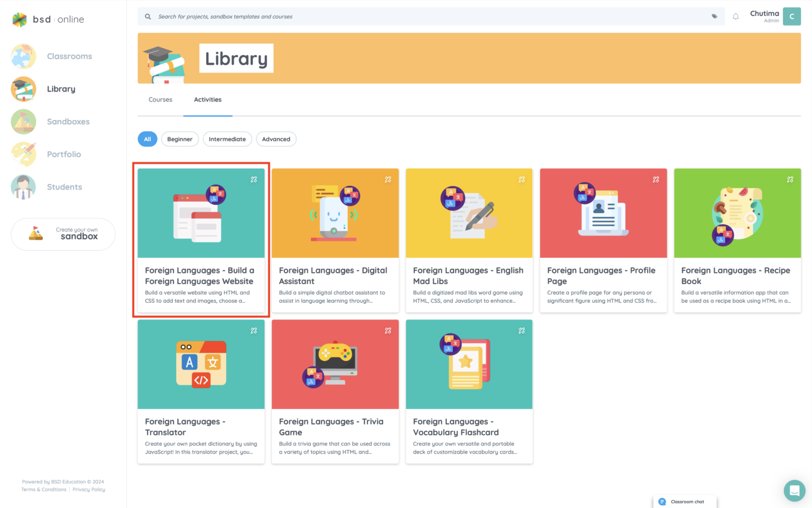Open the Sandboxes section
This screenshot has height=508, width=812.
pos(68,122)
